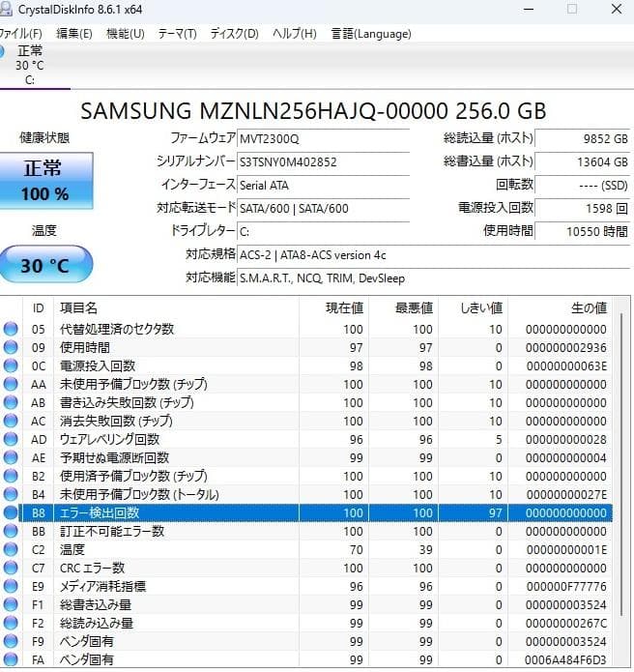Select the メディア消耗指標 row text

102,587
